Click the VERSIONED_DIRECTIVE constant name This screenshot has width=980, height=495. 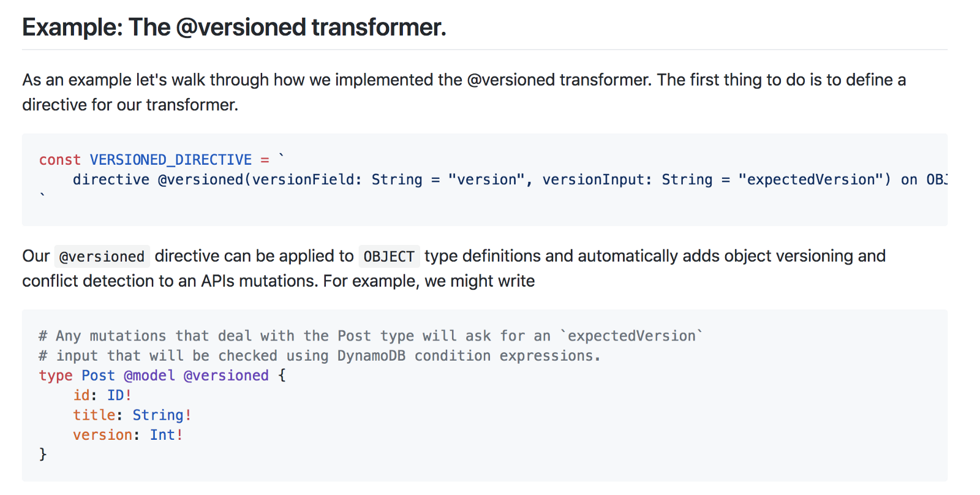pos(170,160)
